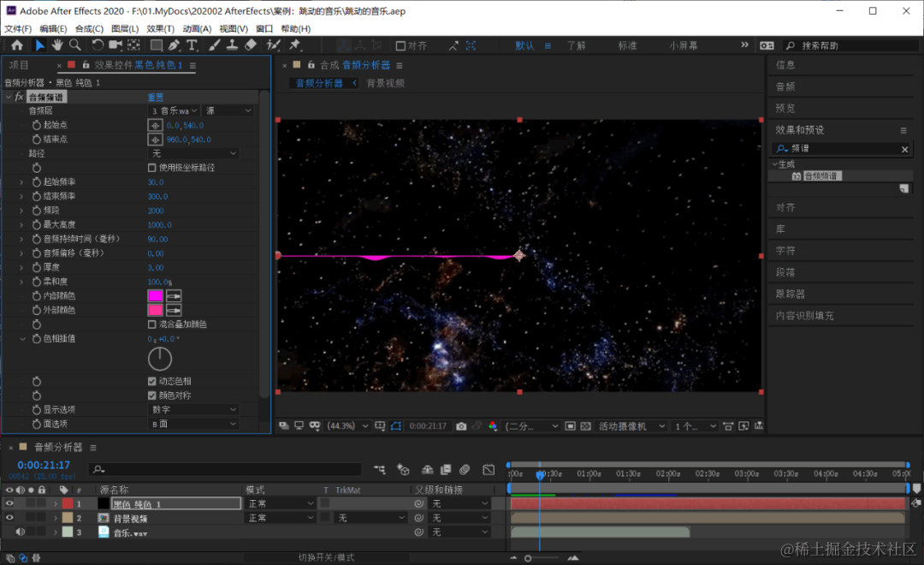The height and width of the screenshot is (565, 924).
Task: Open the 窗口 menu
Action: point(264,28)
